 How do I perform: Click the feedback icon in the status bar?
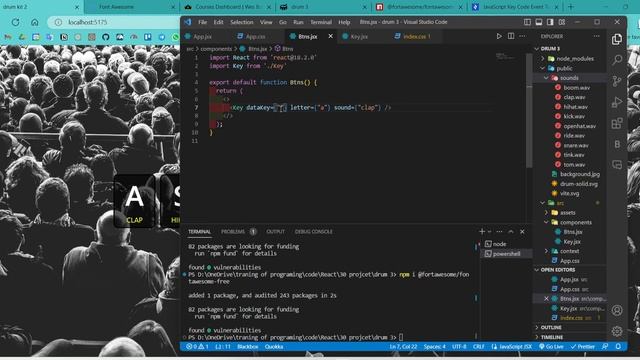(605, 347)
